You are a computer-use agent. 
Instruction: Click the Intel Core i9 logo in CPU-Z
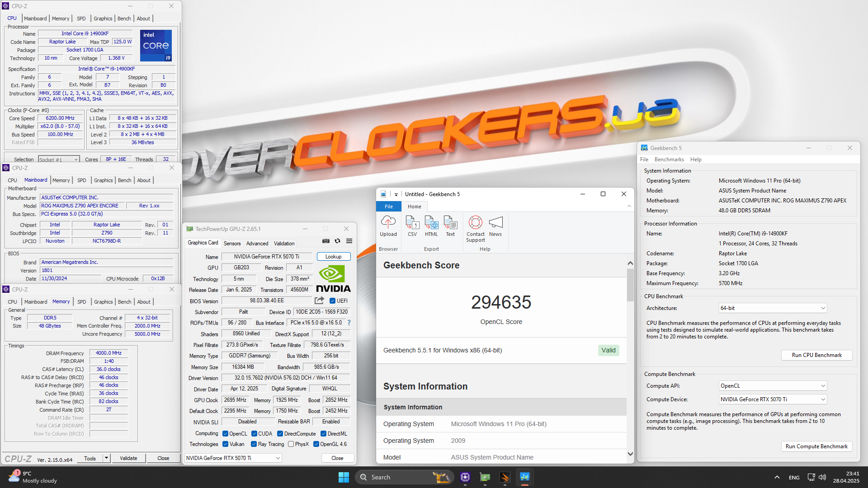[x=156, y=45]
